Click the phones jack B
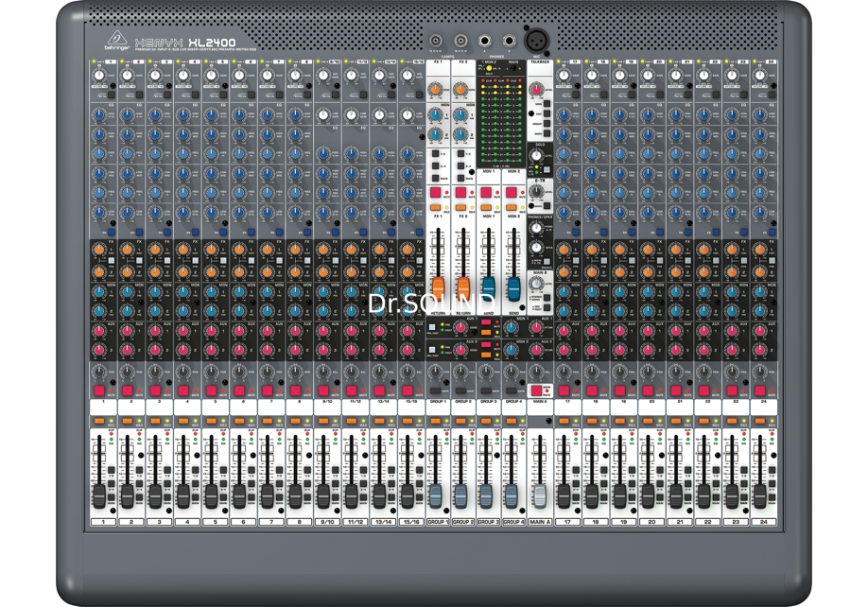Image resolution: width=868 pixels, height=607 pixels. (509, 41)
